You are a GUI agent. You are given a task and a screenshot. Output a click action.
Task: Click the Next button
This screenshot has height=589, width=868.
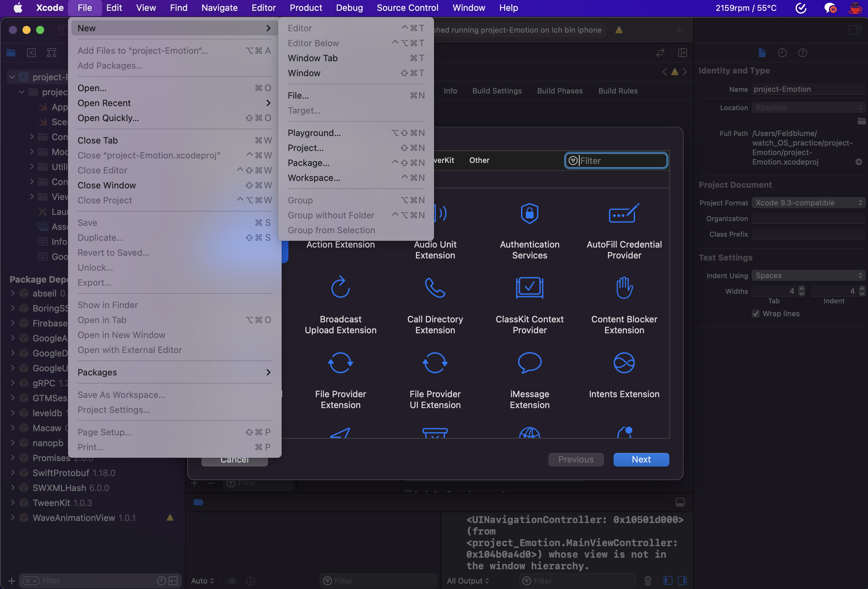pyautogui.click(x=641, y=459)
